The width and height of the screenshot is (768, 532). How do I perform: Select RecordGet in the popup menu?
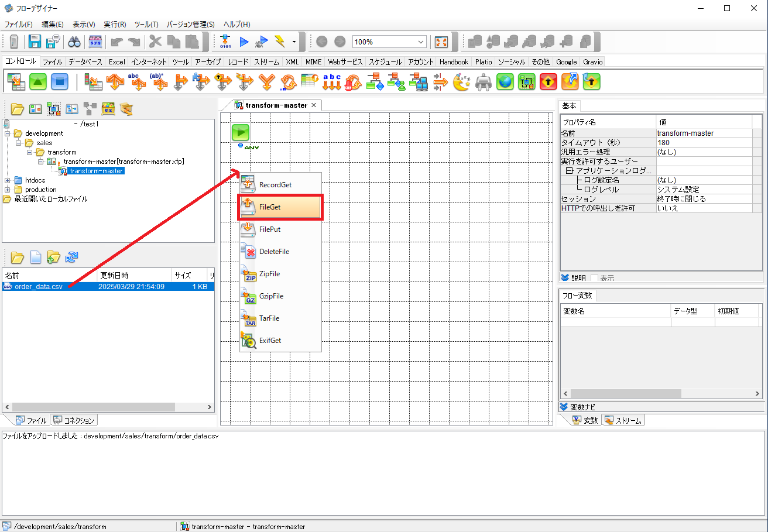click(x=280, y=185)
